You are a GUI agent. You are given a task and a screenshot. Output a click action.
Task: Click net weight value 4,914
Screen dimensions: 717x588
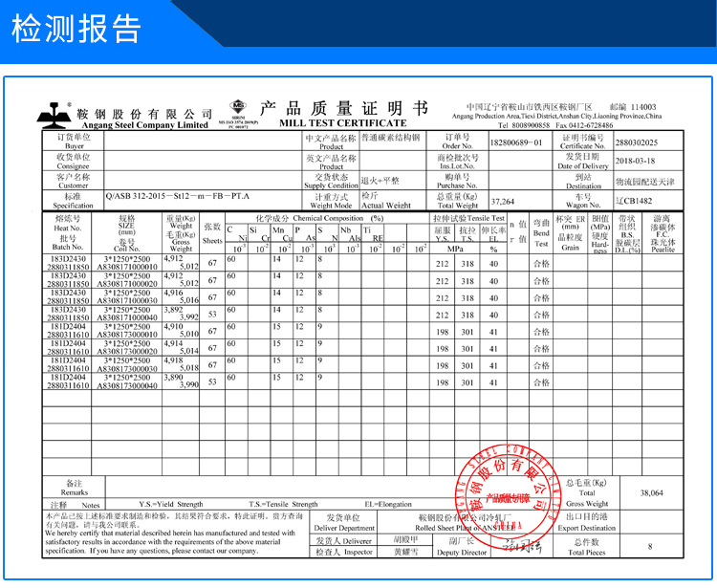pyautogui.click(x=173, y=343)
